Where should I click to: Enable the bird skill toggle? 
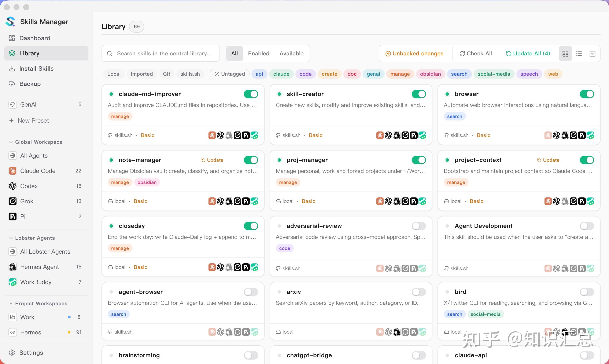587,292
